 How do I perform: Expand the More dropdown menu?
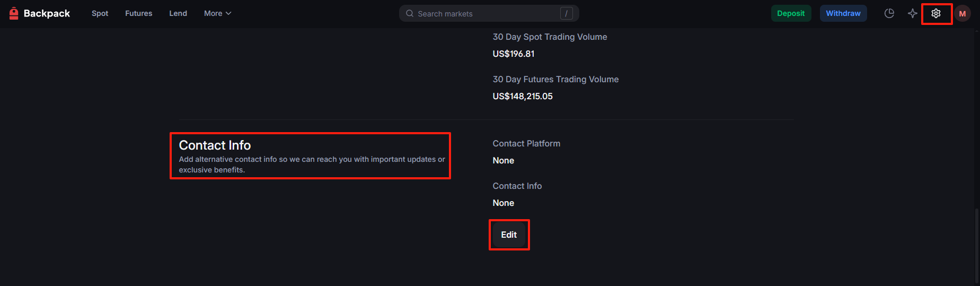[x=217, y=13]
